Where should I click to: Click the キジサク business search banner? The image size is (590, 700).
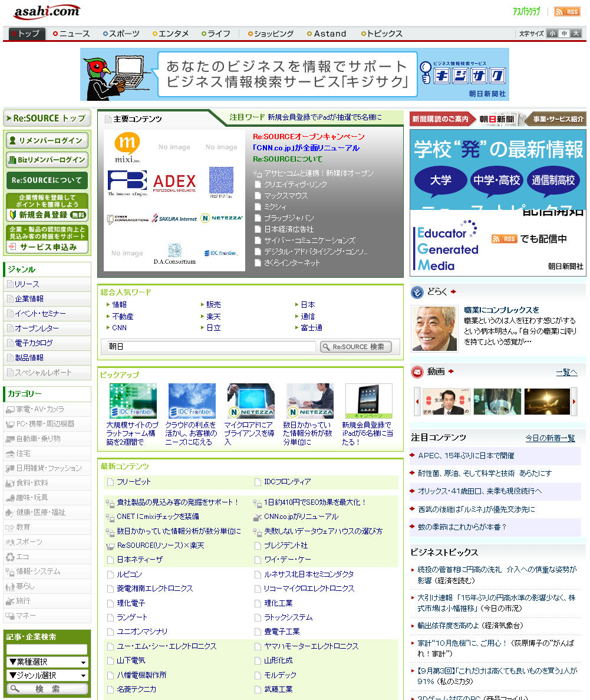[295, 74]
